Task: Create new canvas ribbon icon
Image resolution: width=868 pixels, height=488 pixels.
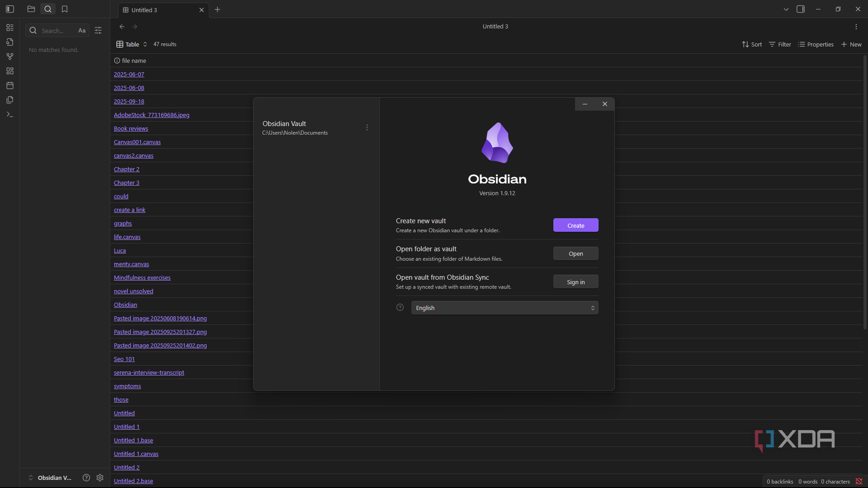Action: 10,71
